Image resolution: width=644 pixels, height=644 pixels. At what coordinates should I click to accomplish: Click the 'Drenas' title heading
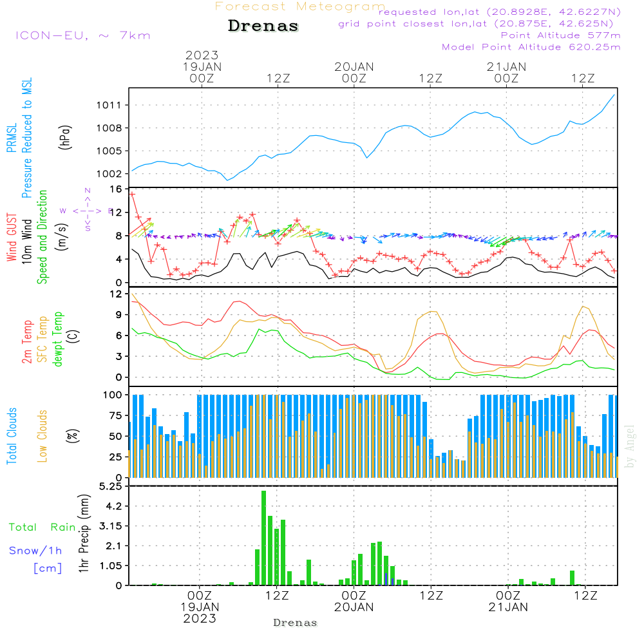263,26
